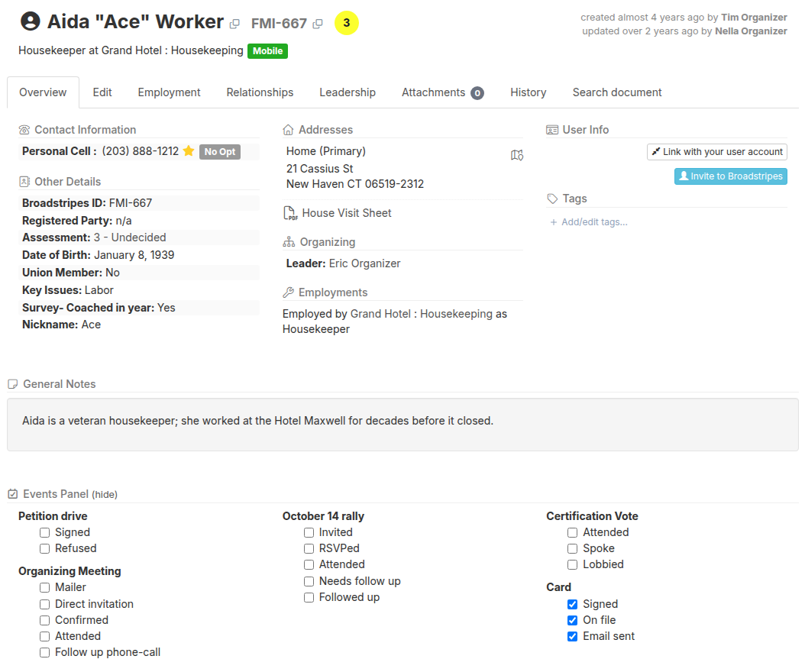Check RSVPed under October 14 rally
The image size is (805, 672).
coord(309,549)
